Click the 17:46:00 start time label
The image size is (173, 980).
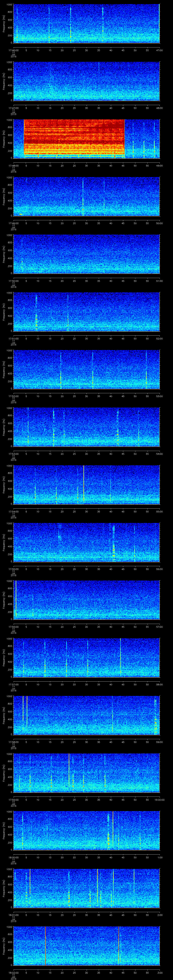click(14, 50)
